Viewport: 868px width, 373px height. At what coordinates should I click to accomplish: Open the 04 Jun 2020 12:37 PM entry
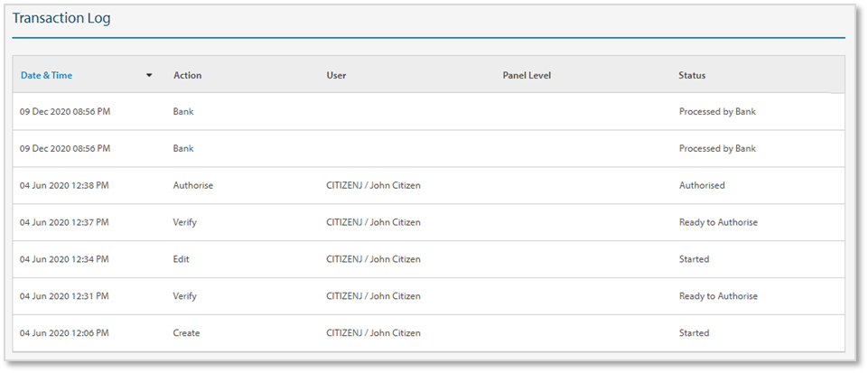tap(64, 222)
